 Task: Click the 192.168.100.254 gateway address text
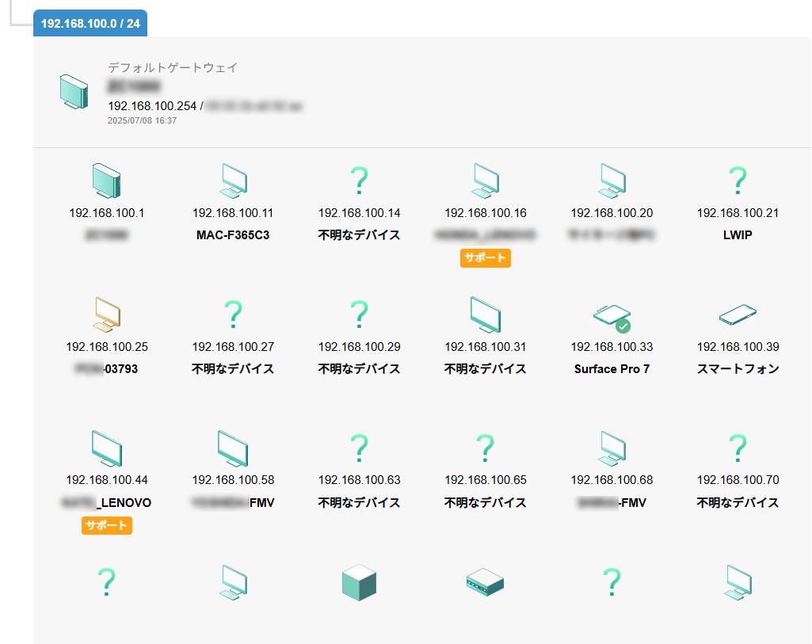152,105
